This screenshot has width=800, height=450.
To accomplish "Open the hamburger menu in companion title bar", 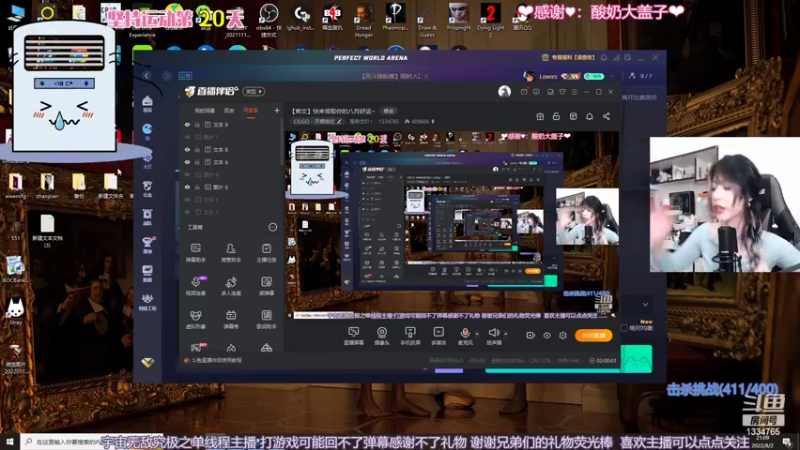I will pyautogui.click(x=574, y=92).
